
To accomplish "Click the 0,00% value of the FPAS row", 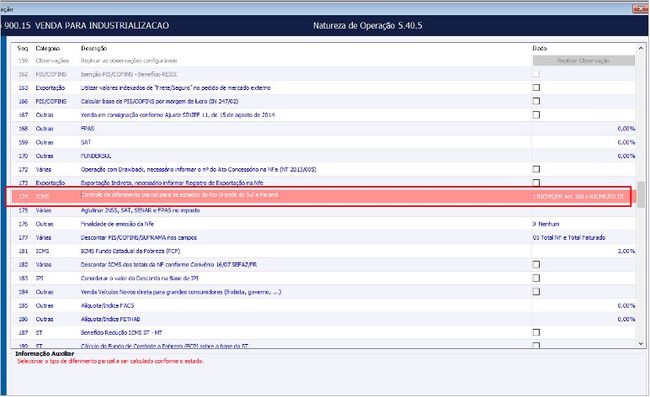I will click(x=626, y=128).
